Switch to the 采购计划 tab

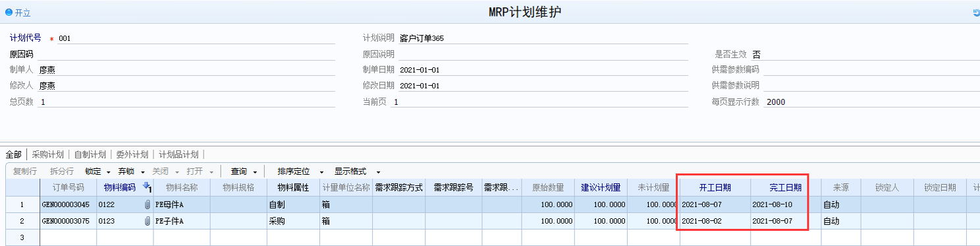point(47,154)
